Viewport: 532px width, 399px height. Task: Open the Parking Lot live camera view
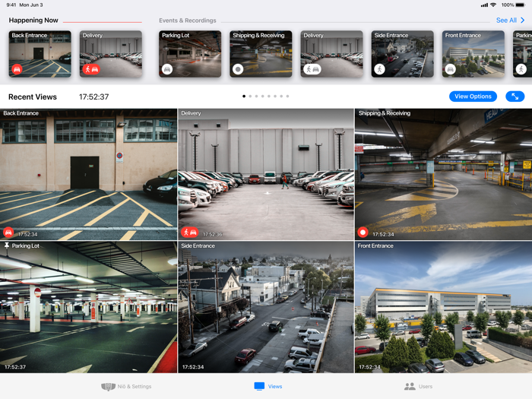point(89,307)
